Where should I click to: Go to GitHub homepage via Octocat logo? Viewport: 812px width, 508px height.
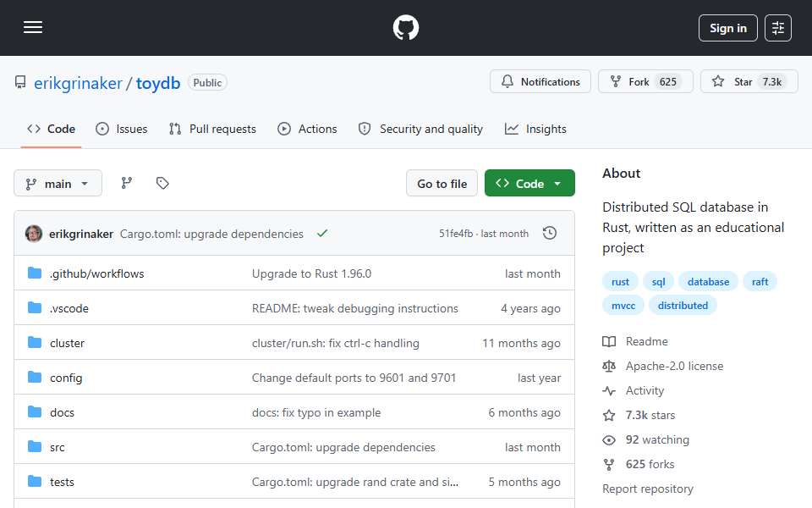click(x=405, y=27)
